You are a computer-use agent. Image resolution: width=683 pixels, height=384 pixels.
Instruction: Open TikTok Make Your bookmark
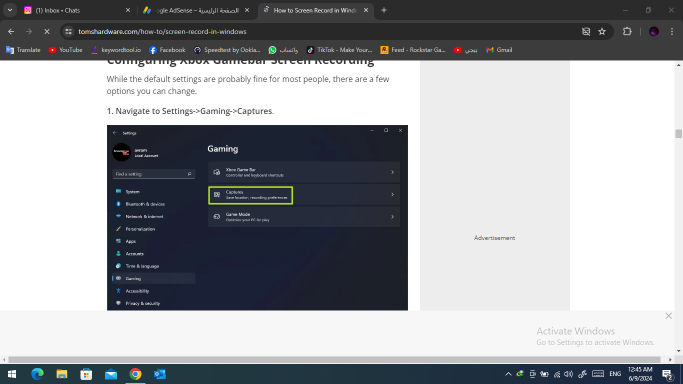pyautogui.click(x=339, y=50)
